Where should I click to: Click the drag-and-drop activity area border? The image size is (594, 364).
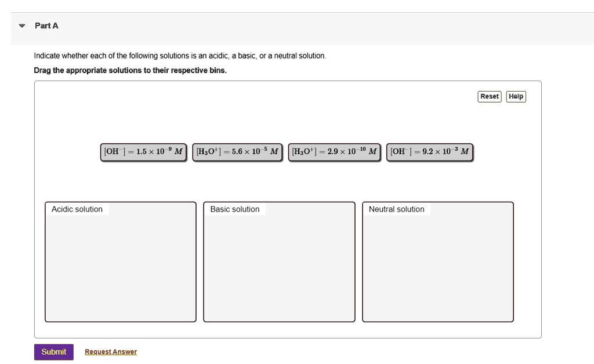point(288,82)
